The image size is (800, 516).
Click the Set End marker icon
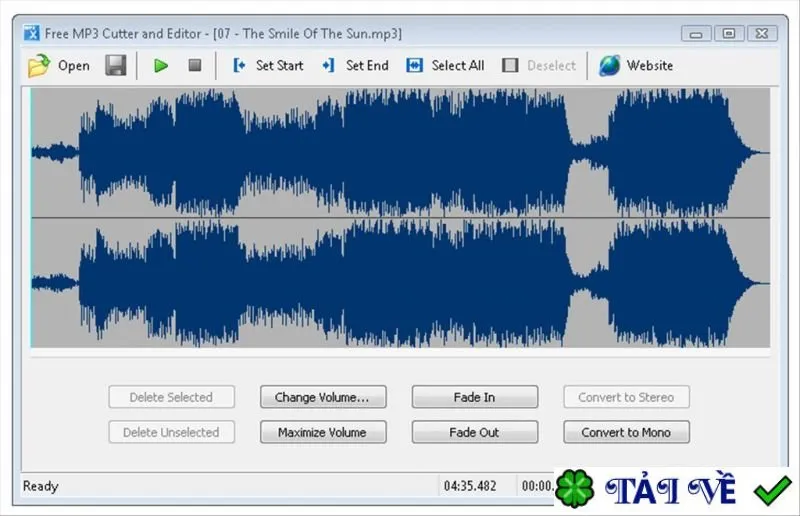tap(329, 65)
